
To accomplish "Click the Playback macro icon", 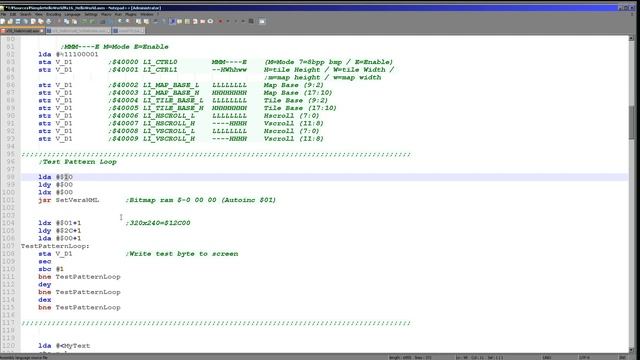I will tap(236, 21).
